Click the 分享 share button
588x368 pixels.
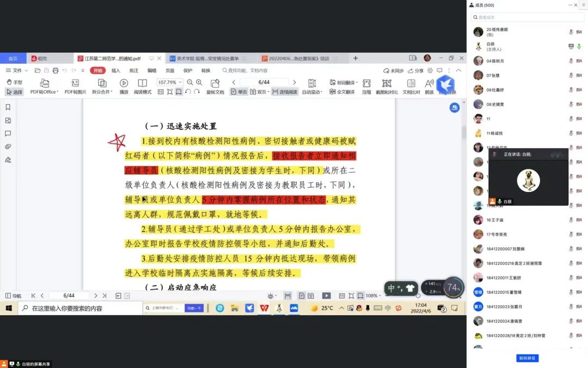415,70
